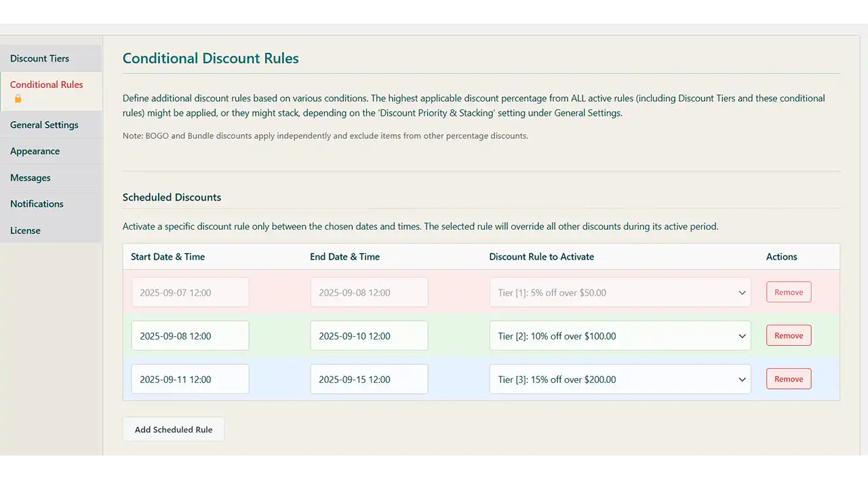Viewport: 868px width, 488px height.
Task: Click start date field 2025-09-07 12:00
Action: [190, 293]
